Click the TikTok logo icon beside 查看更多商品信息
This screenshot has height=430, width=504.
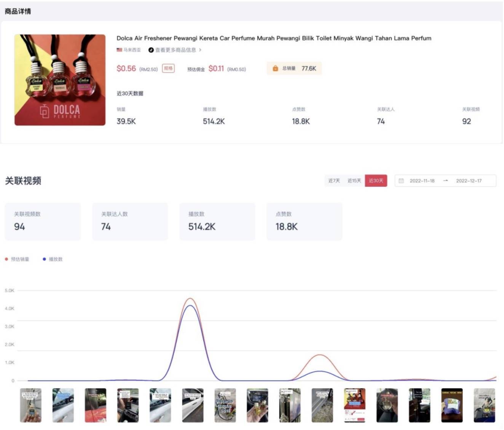[x=151, y=50]
